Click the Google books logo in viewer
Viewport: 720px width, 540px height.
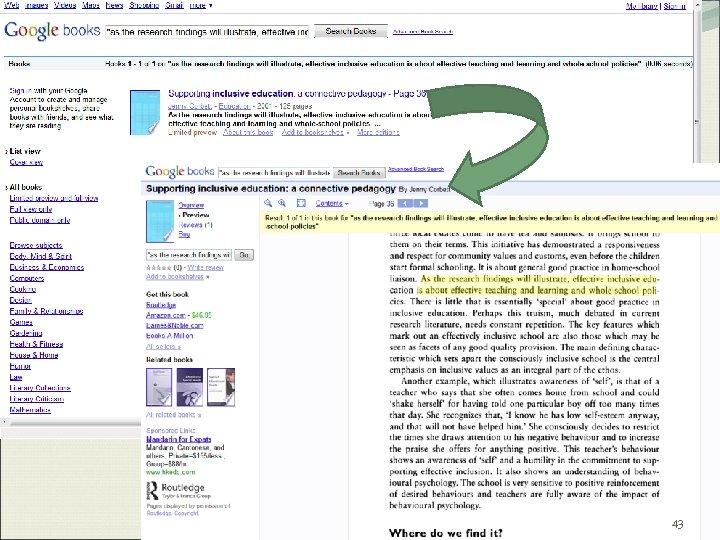coord(180,172)
